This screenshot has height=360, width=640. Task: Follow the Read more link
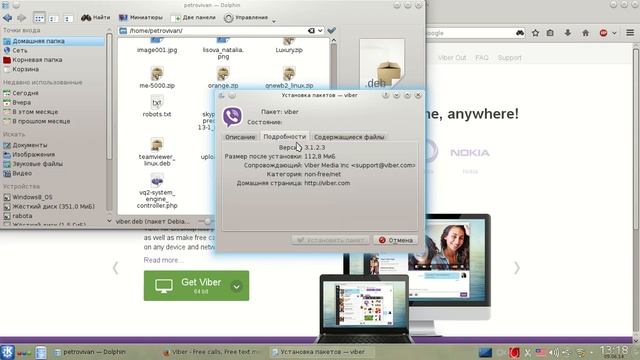[163, 260]
